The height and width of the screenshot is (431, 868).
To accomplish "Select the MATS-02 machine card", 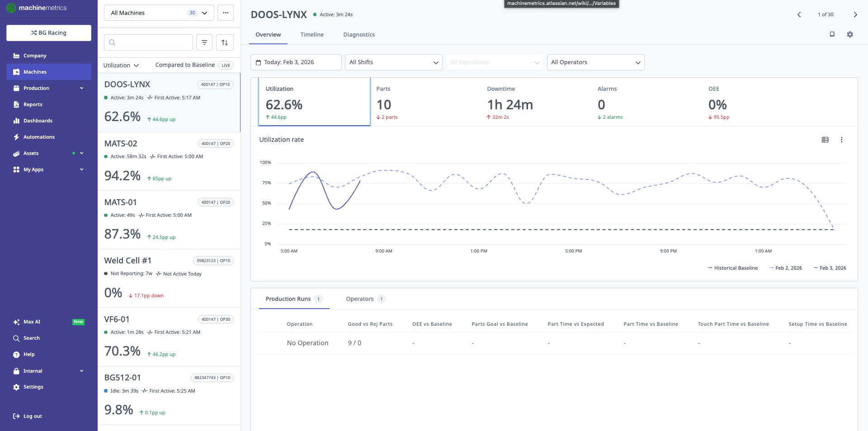I will tap(169, 161).
